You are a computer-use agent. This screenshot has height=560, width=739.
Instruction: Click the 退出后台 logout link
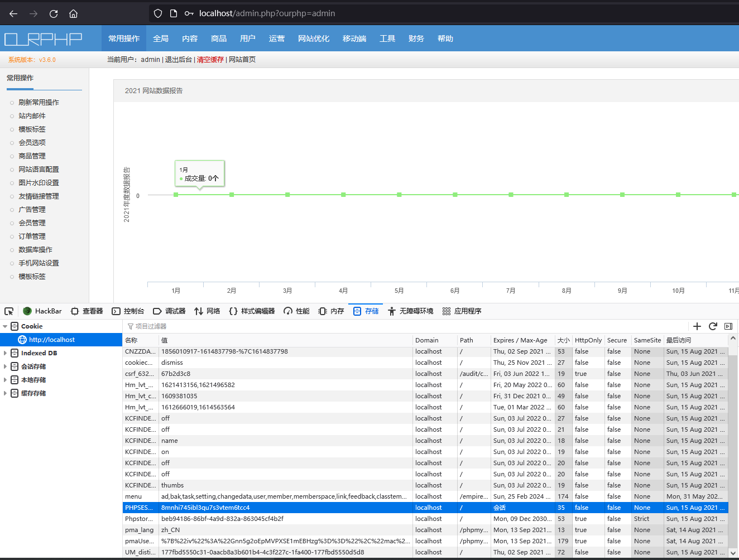click(x=179, y=60)
